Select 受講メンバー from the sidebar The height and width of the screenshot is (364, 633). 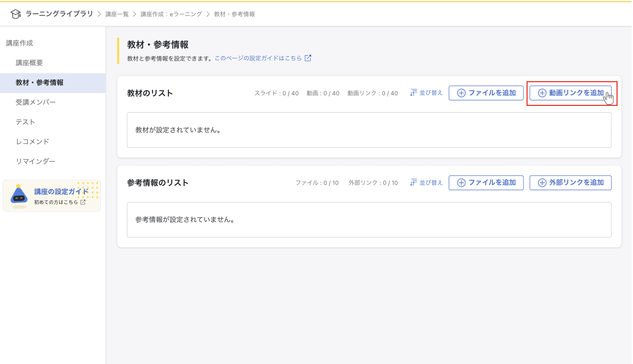35,102
